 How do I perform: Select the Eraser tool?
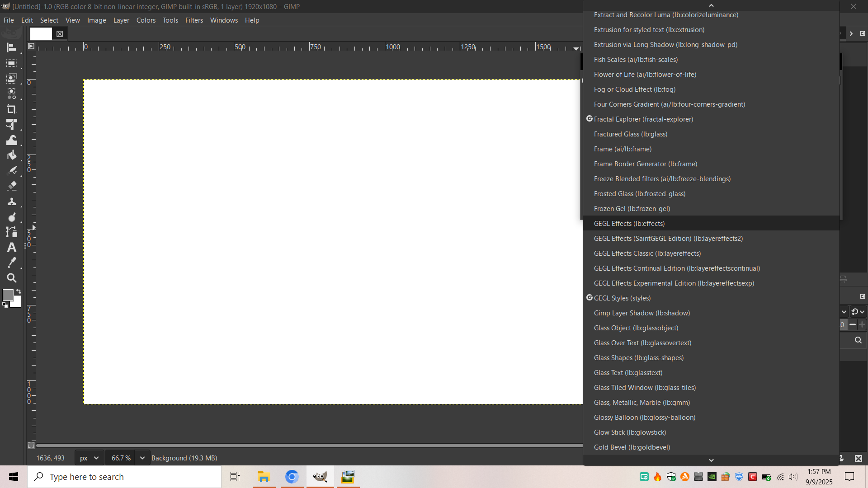tap(12, 186)
